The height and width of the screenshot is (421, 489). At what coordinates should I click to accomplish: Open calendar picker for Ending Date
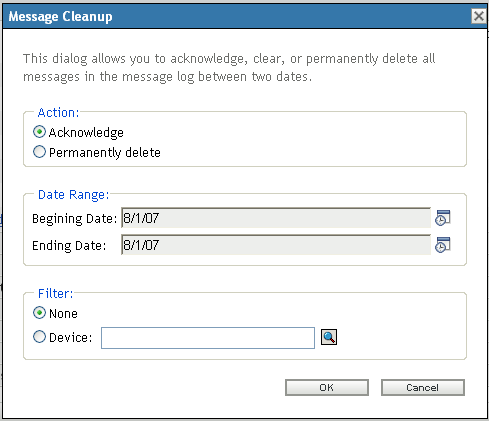443,245
